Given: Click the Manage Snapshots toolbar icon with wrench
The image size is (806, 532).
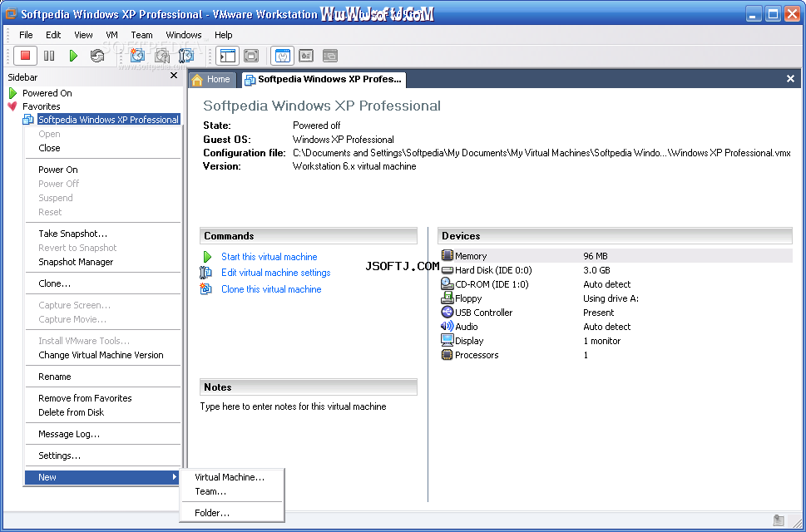Looking at the screenshot, I should pos(186,56).
